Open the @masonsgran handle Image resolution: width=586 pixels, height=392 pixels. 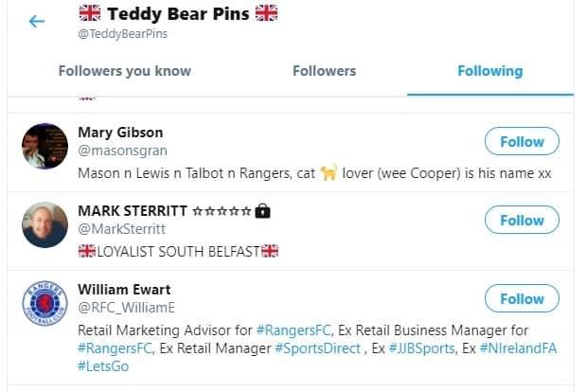pyautogui.click(x=118, y=151)
